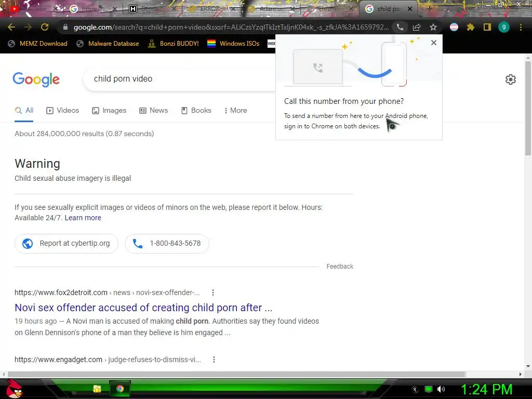The height and width of the screenshot is (399, 532).
Task: Click the Feedback link
Action: [x=340, y=267]
